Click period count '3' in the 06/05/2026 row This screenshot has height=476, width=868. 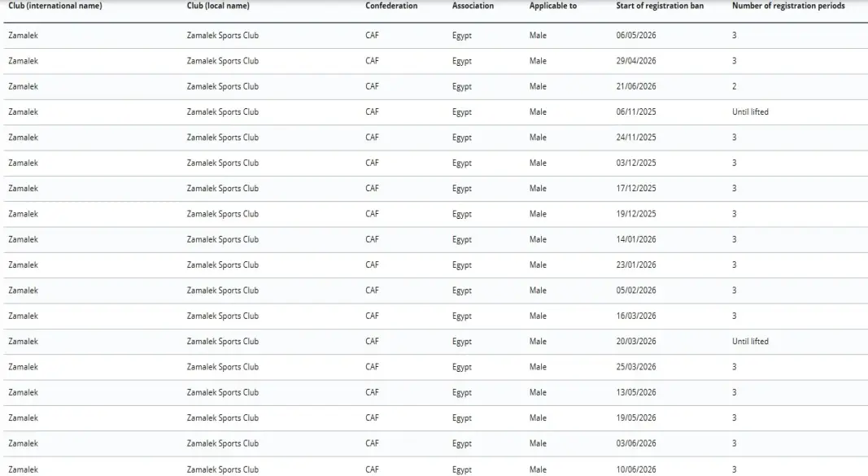[734, 36]
